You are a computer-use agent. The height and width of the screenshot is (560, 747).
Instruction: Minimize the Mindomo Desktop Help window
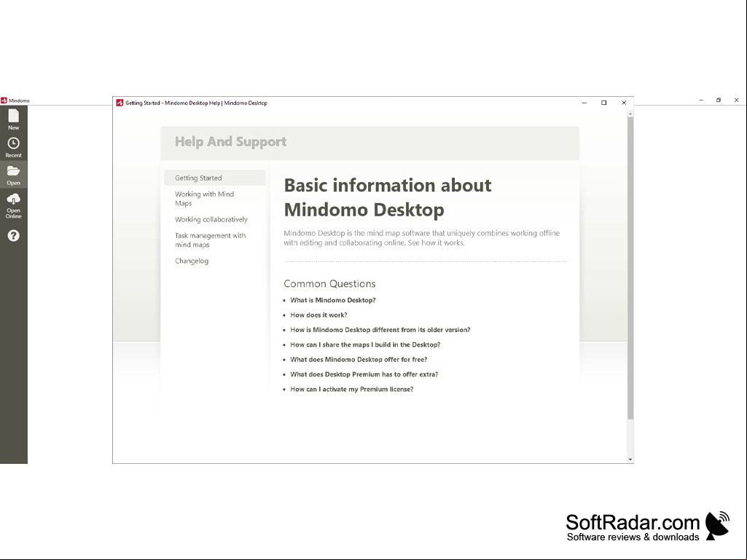coord(584,103)
